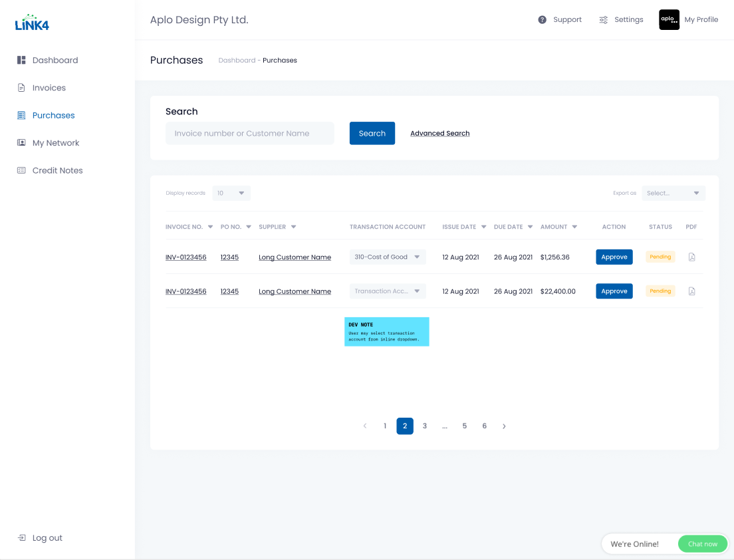
Task: Download PDF for the $22,400.00 invoice
Action: coord(691,291)
